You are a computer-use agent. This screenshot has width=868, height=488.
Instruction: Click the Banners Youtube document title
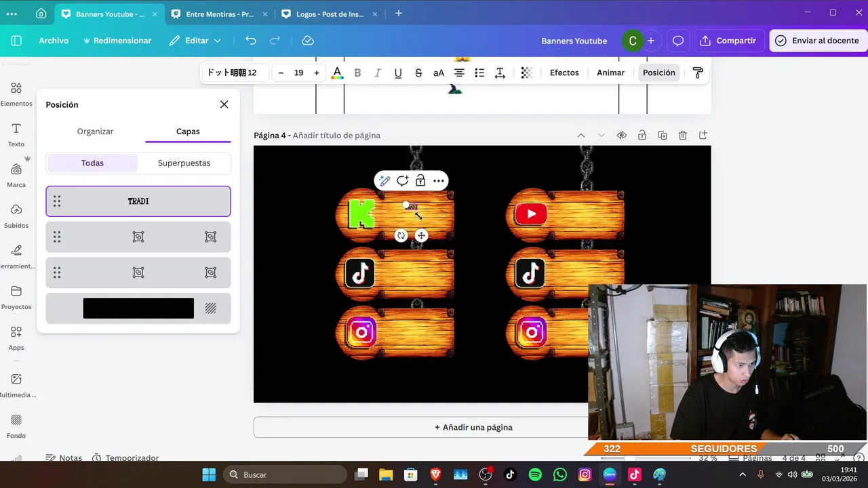click(x=574, y=41)
